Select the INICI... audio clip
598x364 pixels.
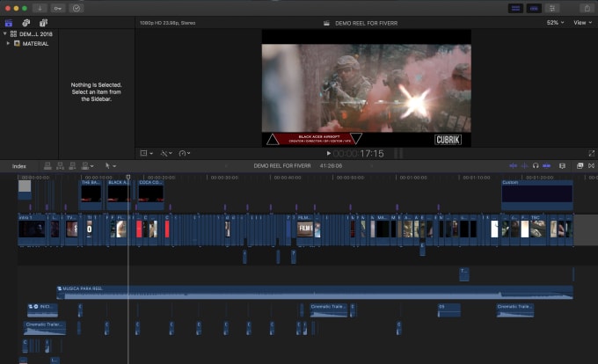[43, 310]
